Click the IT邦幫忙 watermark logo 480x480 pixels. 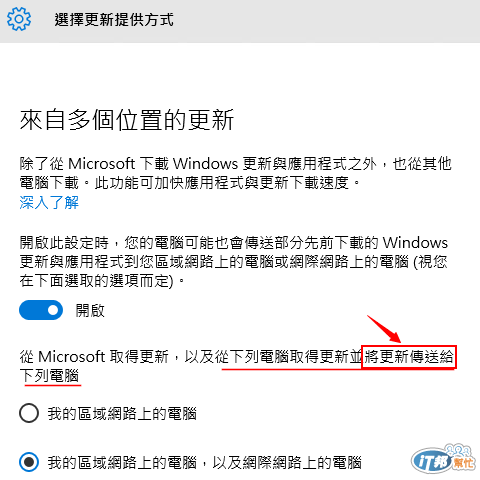pyautogui.click(x=443, y=460)
